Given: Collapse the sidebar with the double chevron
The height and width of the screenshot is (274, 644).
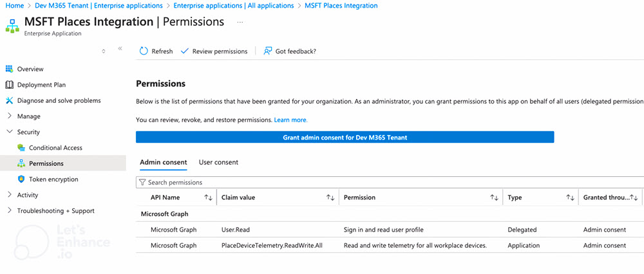Looking at the screenshot, I should pyautogui.click(x=120, y=49).
